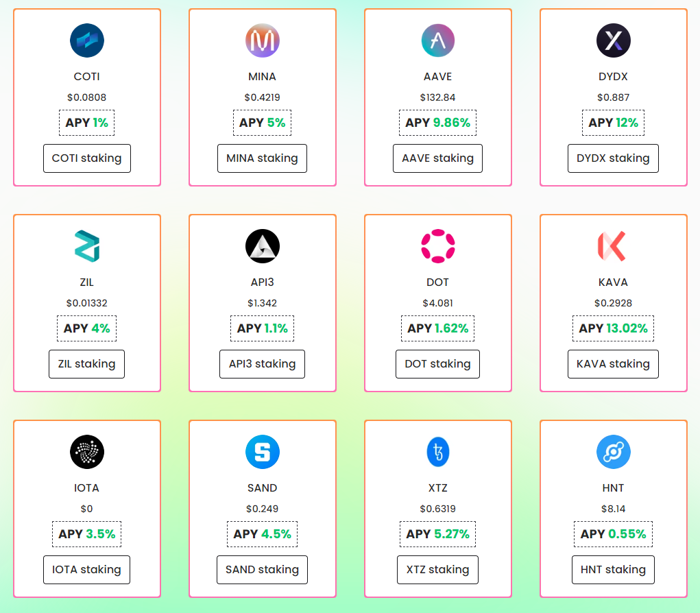Click the HNT Helium logo icon
Screen dimensions: 700x613
[613, 452]
